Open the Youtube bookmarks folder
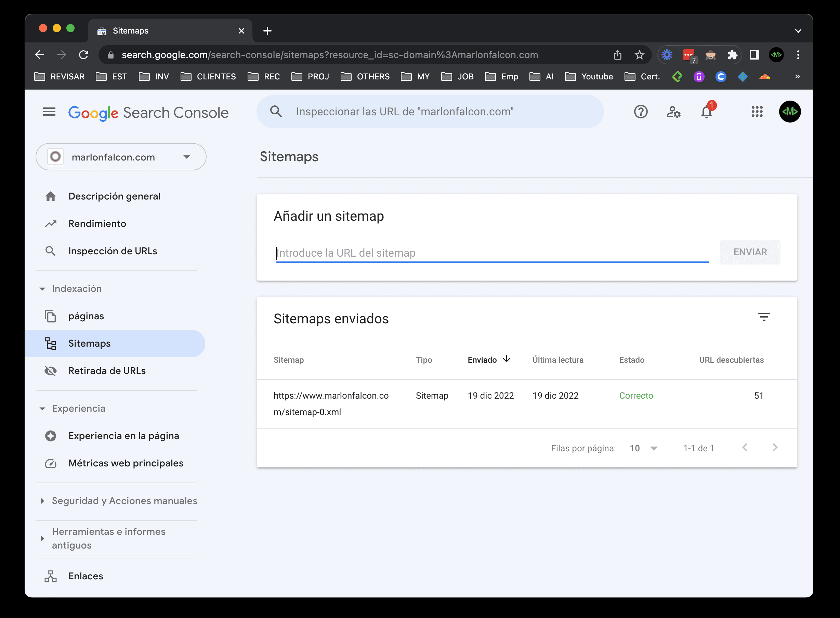This screenshot has width=840, height=618. click(x=589, y=77)
